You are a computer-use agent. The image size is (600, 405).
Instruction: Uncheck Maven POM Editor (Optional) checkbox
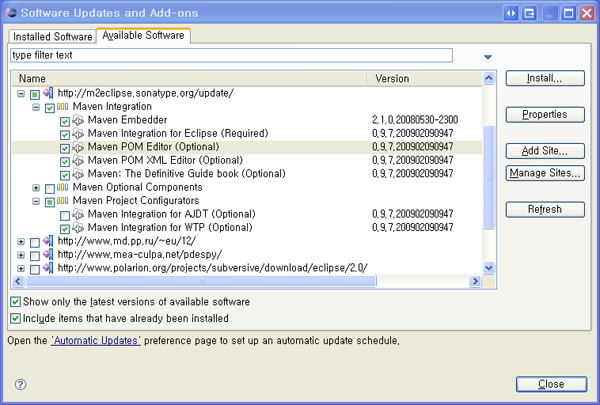tap(65, 148)
